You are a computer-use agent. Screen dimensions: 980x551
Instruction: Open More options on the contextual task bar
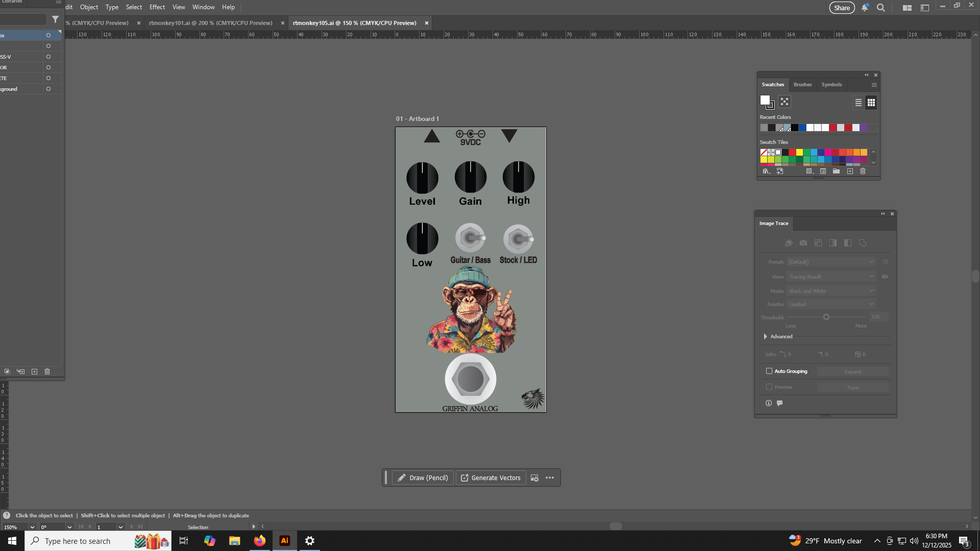click(x=550, y=478)
